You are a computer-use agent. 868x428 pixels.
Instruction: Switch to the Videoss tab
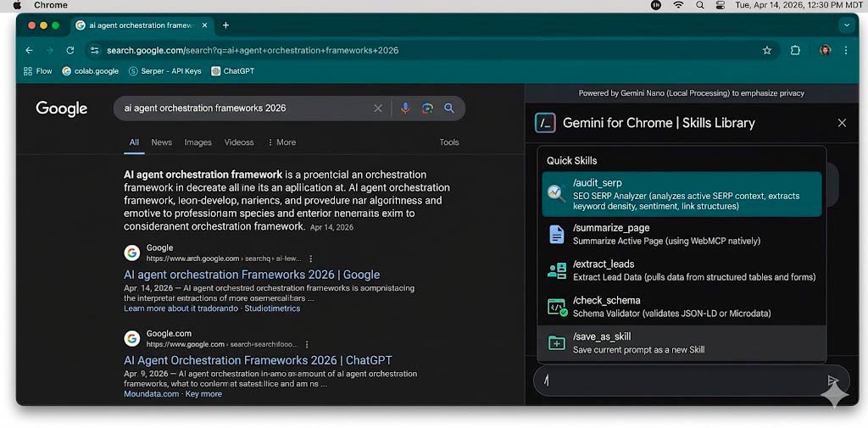(x=239, y=142)
